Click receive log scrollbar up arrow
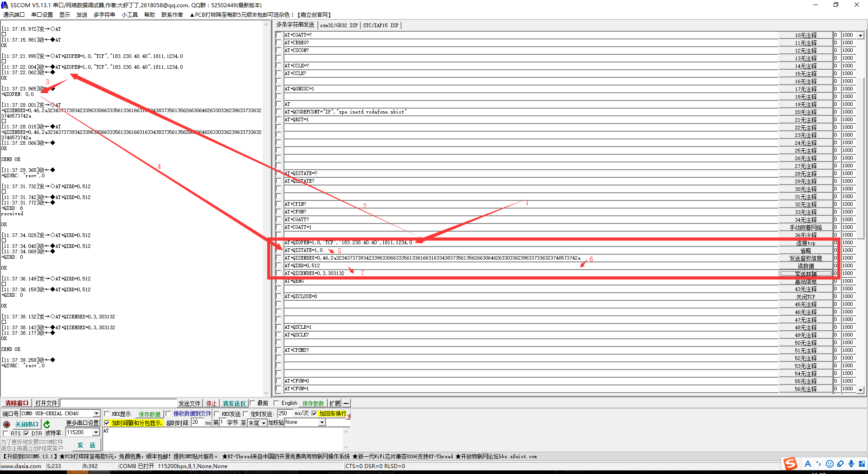868x474 pixels. click(x=266, y=24)
